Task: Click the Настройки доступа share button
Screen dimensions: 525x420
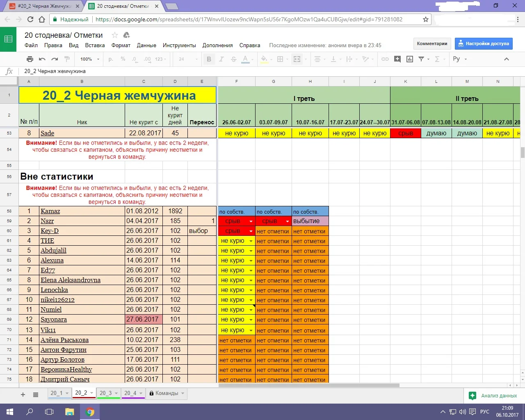Action: 483,43
